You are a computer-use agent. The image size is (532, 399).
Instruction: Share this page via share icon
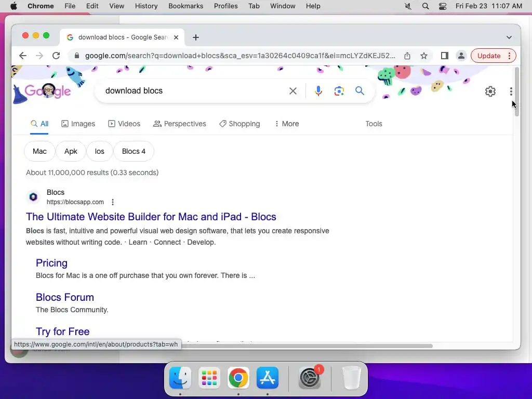click(407, 56)
